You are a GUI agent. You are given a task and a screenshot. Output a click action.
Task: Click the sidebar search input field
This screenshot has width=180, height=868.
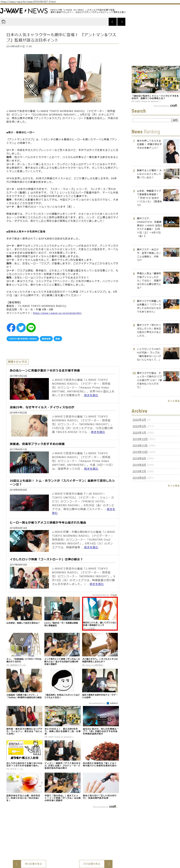[152, 120]
